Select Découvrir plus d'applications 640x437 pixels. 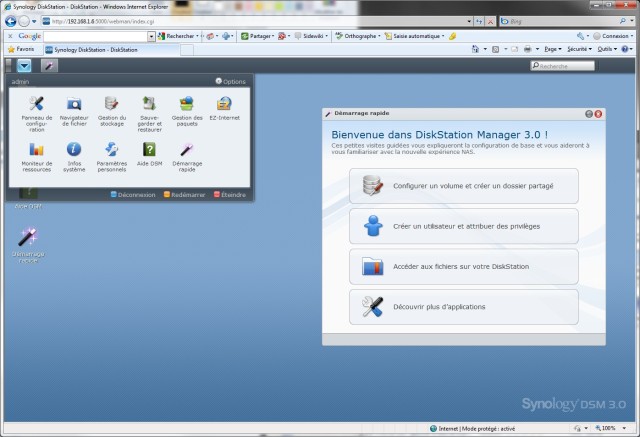tap(464, 307)
